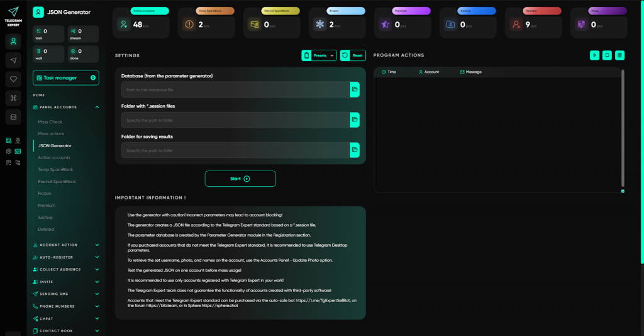Image resolution: width=644 pixels, height=336 pixels.
Task: Click the paper plane icon in left rail
Action: click(x=13, y=60)
